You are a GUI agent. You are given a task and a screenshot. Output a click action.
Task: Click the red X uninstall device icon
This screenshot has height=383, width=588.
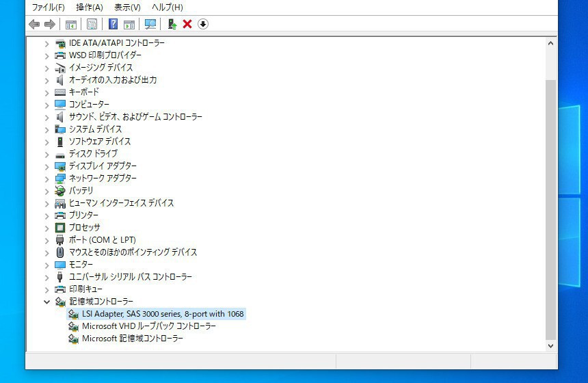click(x=187, y=24)
